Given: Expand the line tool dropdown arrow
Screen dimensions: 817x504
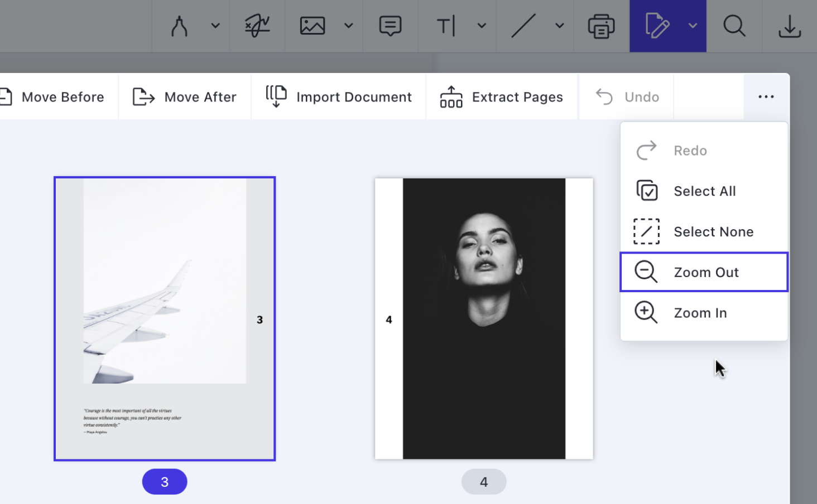Looking at the screenshot, I should 560,26.
